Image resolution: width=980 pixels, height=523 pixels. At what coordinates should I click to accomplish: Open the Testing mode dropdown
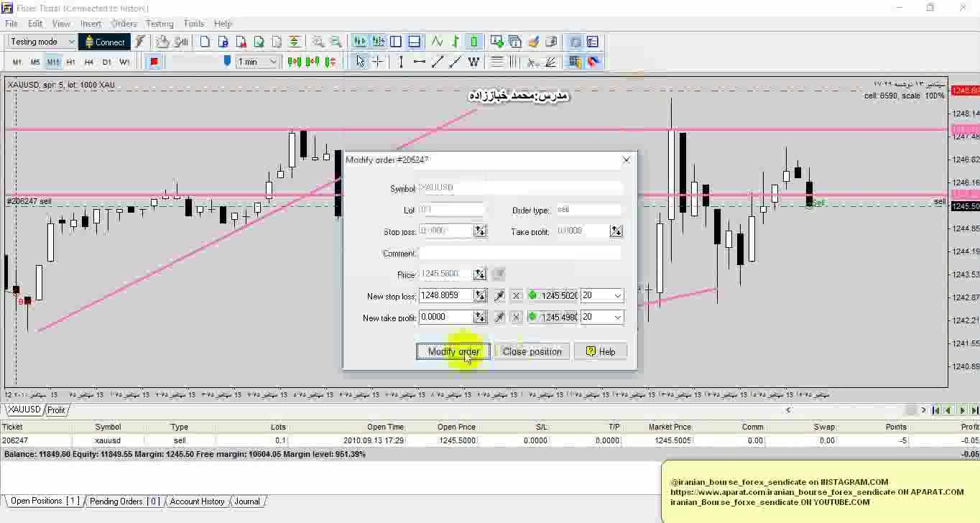pyautogui.click(x=42, y=42)
